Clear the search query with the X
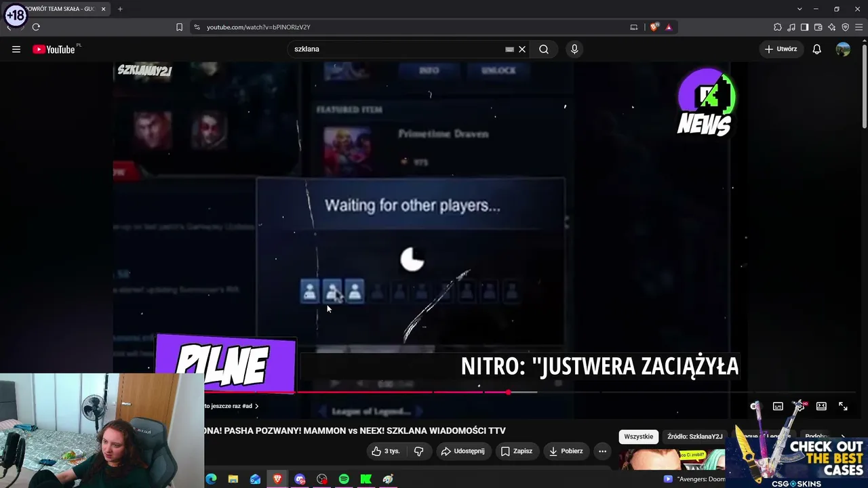The height and width of the screenshot is (488, 868). (x=522, y=49)
